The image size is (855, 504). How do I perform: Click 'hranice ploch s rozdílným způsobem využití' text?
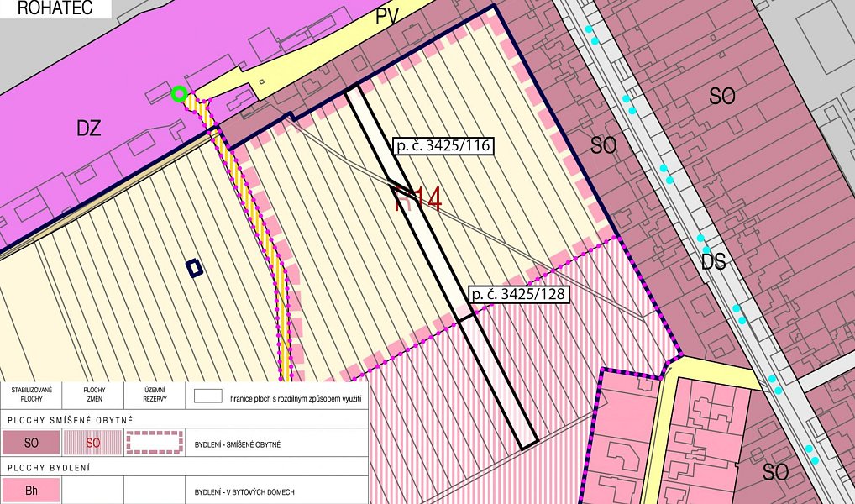[x=296, y=399]
